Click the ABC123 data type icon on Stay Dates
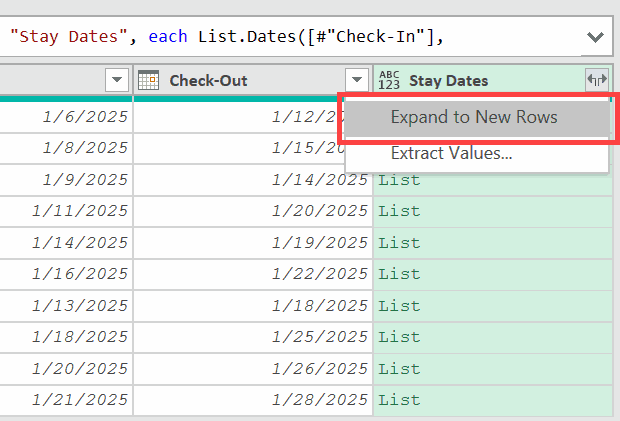 coord(389,80)
